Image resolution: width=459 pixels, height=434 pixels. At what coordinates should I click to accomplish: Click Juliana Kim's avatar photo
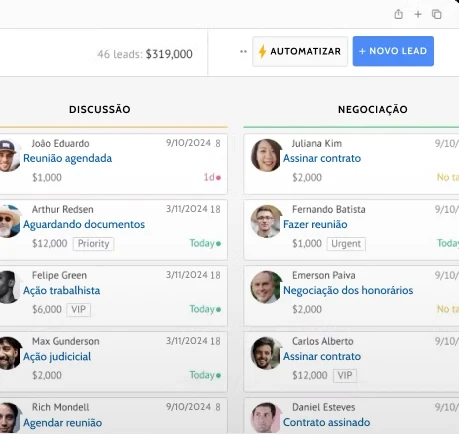pos(266,155)
